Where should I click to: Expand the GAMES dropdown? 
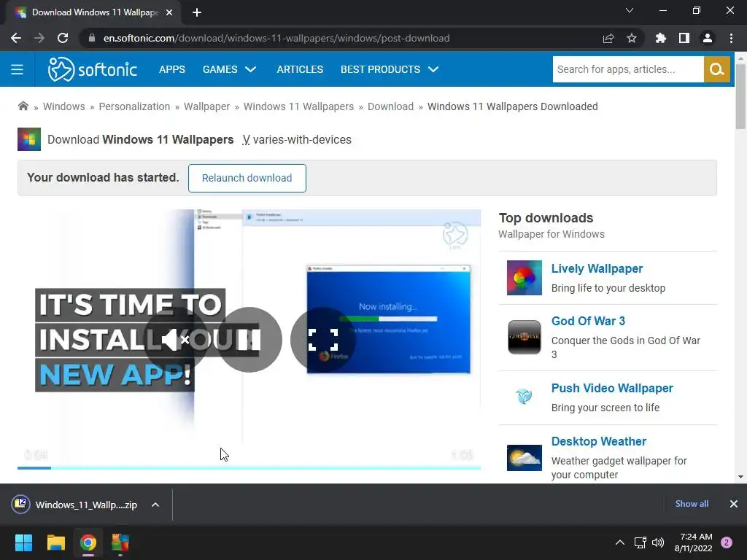point(229,69)
